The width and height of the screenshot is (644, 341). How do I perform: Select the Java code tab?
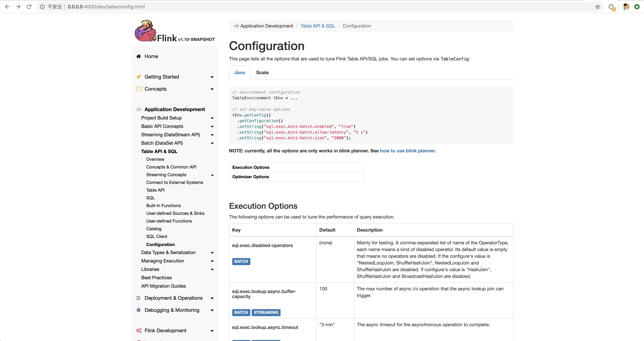pos(239,72)
